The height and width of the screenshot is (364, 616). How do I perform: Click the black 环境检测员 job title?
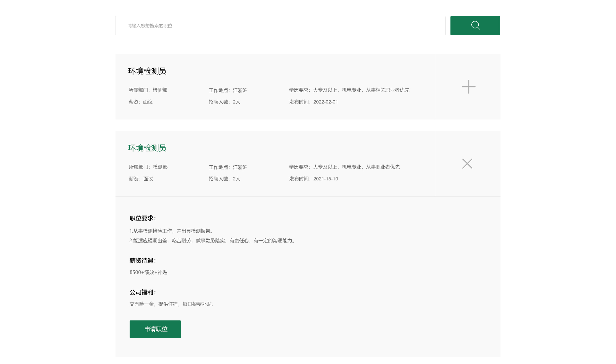tap(147, 71)
